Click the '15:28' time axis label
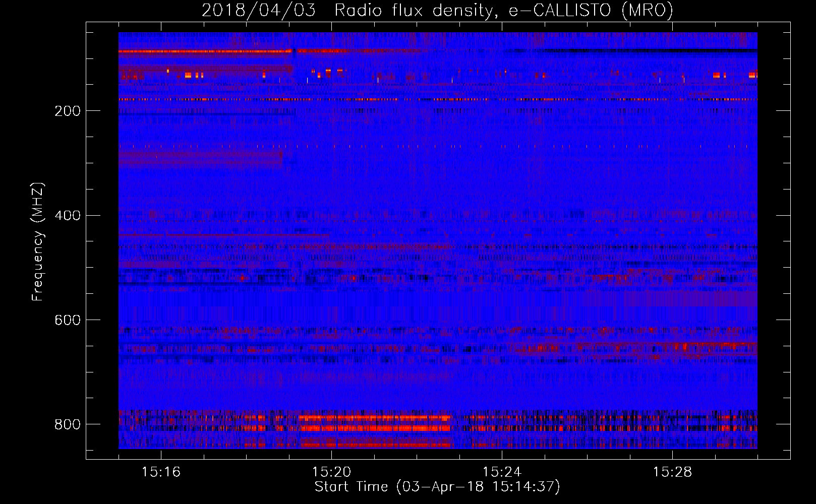Viewport: 816px width, 504px height. point(672,472)
